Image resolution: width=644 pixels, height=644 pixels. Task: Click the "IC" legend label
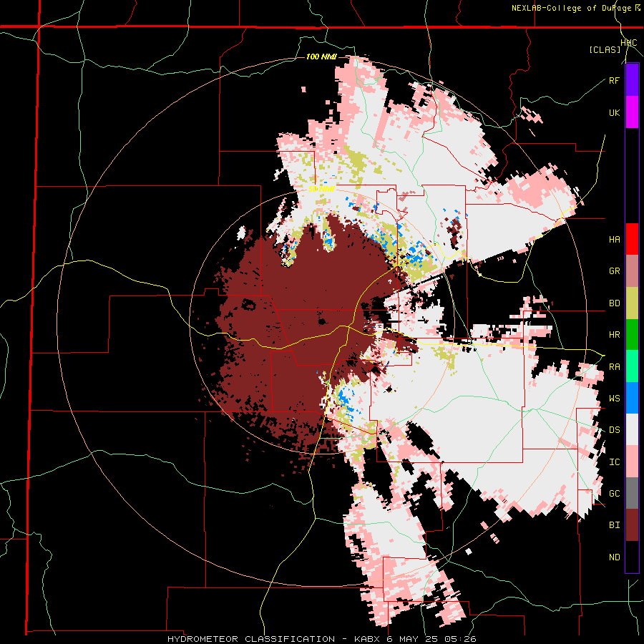614,462
